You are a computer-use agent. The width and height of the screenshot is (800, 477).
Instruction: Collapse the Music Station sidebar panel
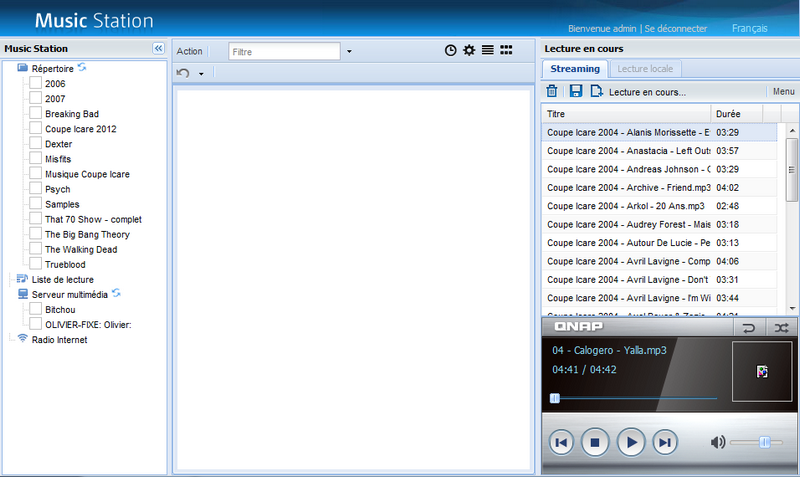click(158, 48)
